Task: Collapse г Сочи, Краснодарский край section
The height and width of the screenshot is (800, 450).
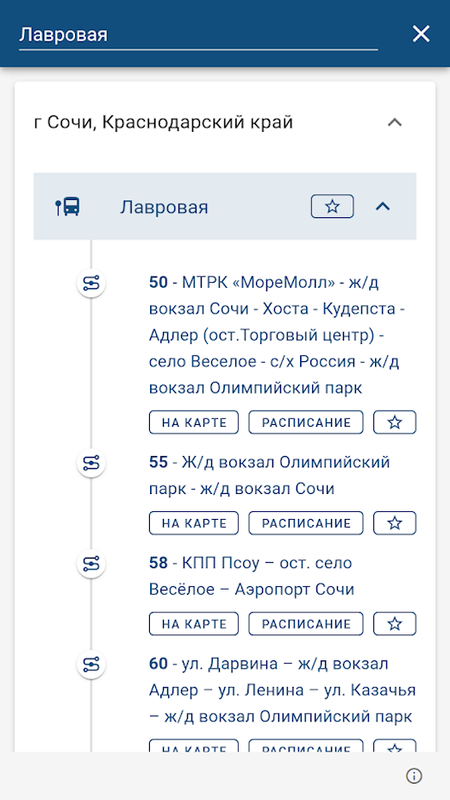Action: click(395, 122)
